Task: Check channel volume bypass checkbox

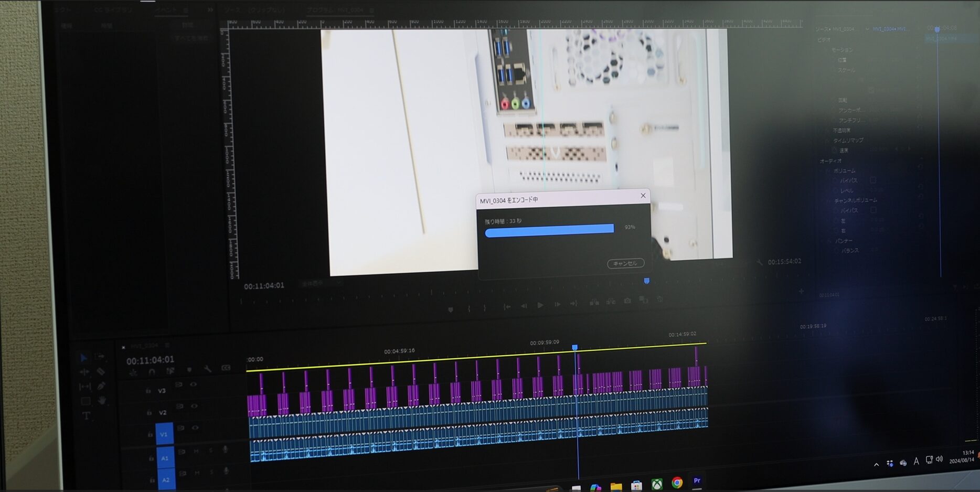Action: click(873, 210)
